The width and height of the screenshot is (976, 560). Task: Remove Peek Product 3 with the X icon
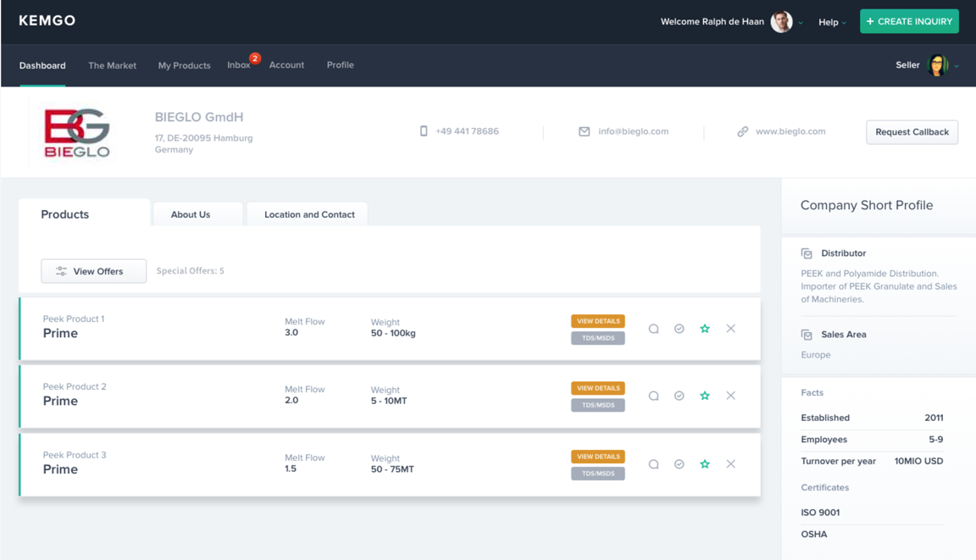click(731, 464)
